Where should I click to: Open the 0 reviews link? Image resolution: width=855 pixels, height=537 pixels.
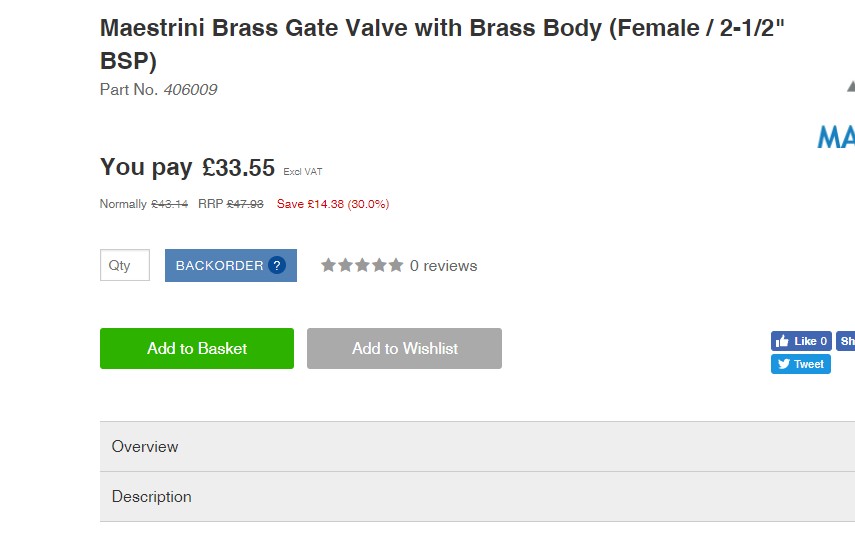[x=443, y=266]
